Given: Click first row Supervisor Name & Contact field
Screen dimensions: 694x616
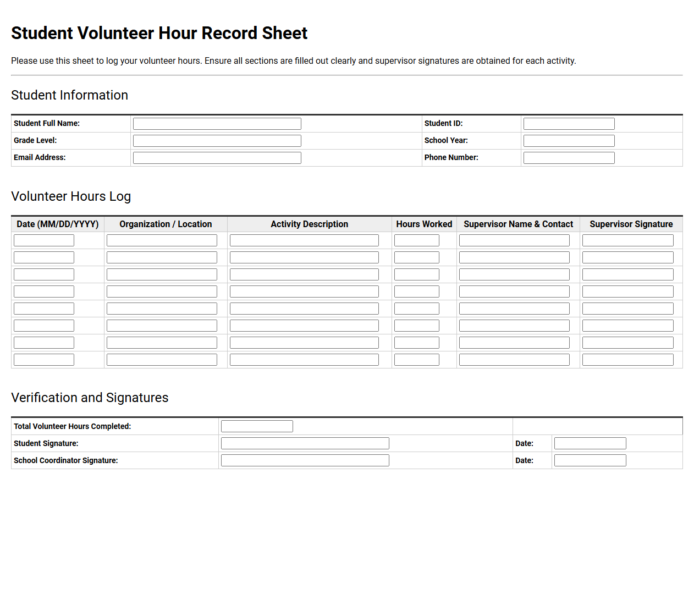Looking at the screenshot, I should 514,240.
